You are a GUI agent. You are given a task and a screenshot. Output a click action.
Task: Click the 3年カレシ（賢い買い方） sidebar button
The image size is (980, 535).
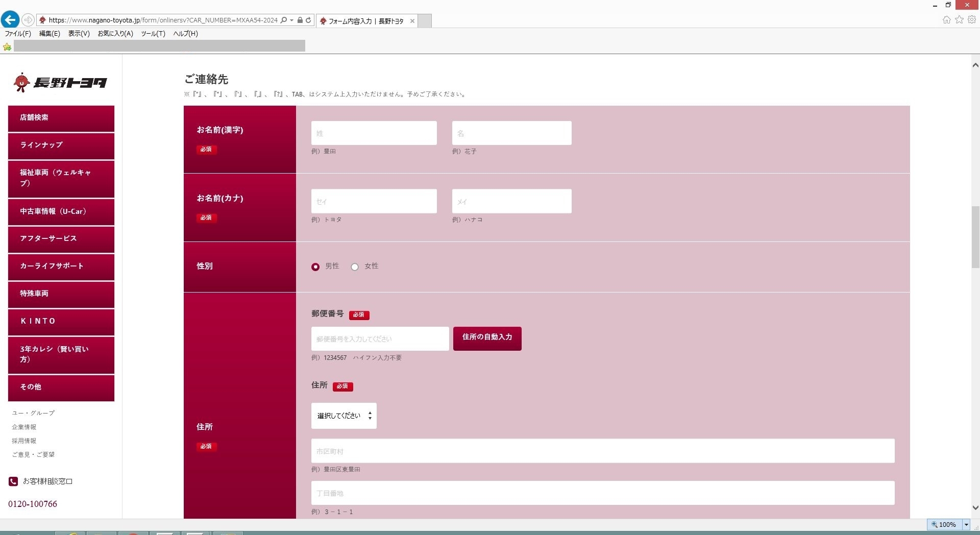[x=61, y=355]
